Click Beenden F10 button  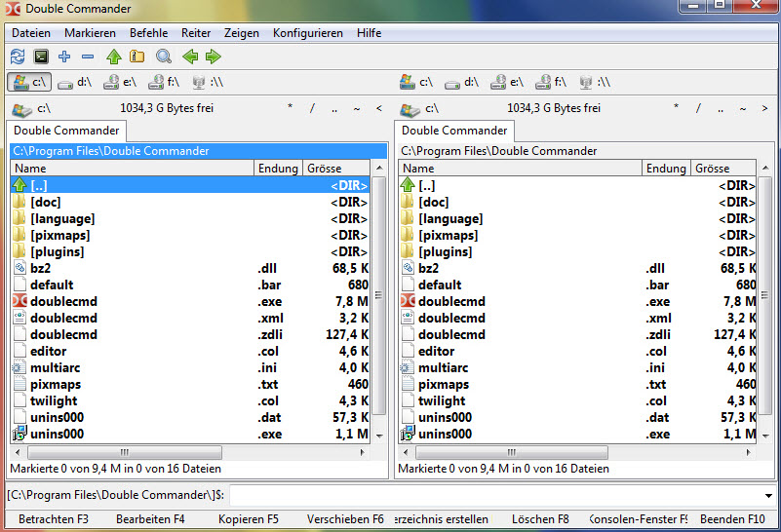732,519
